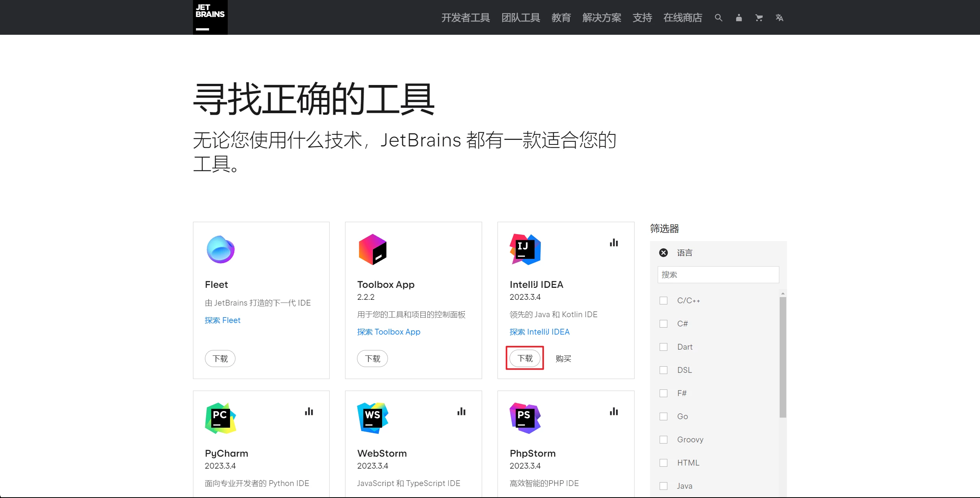Viewport: 980px width, 498px height.
Task: Download Fleet with 下载 button
Action: [x=220, y=359]
